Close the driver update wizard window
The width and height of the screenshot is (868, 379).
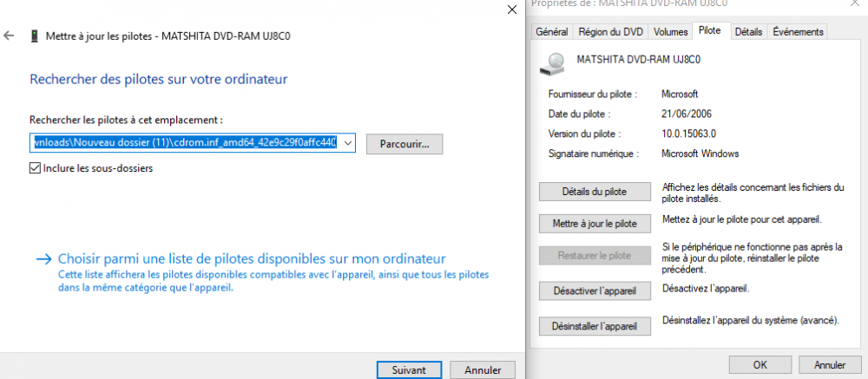pos(513,10)
